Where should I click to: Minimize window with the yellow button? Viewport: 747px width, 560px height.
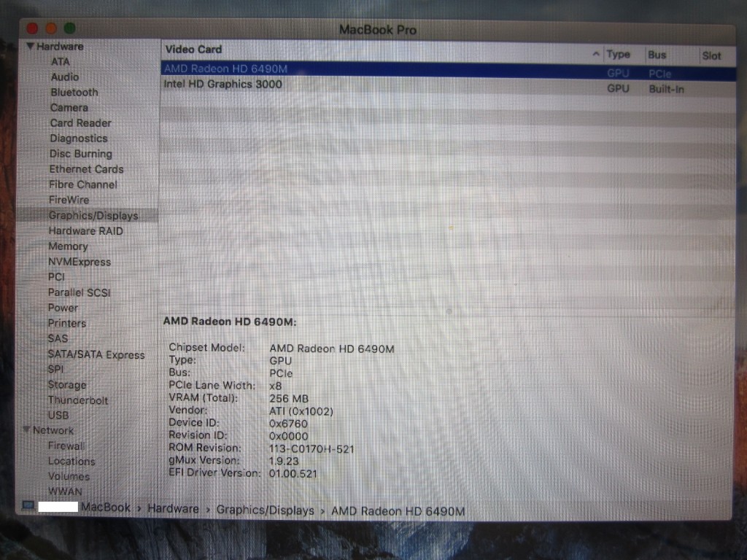click(51, 28)
